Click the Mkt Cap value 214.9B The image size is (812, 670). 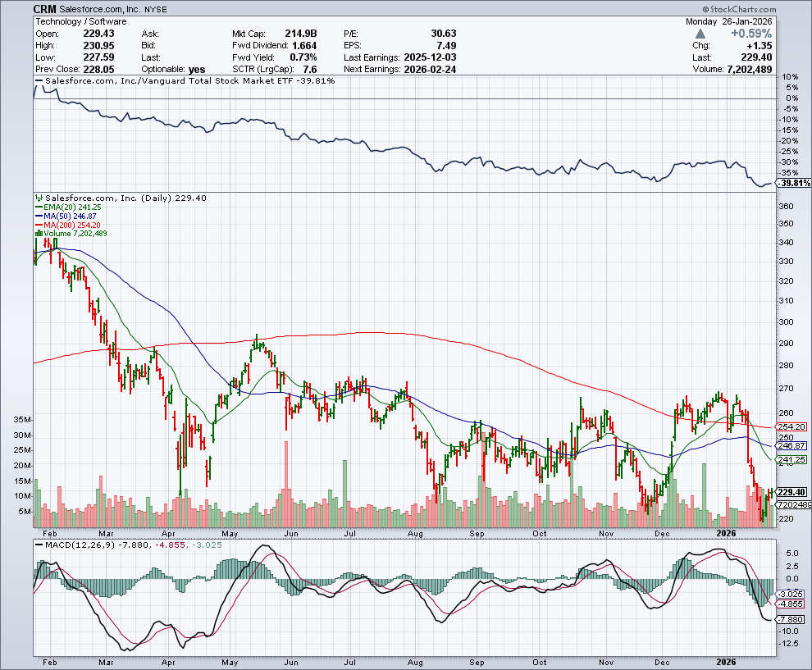(301, 33)
